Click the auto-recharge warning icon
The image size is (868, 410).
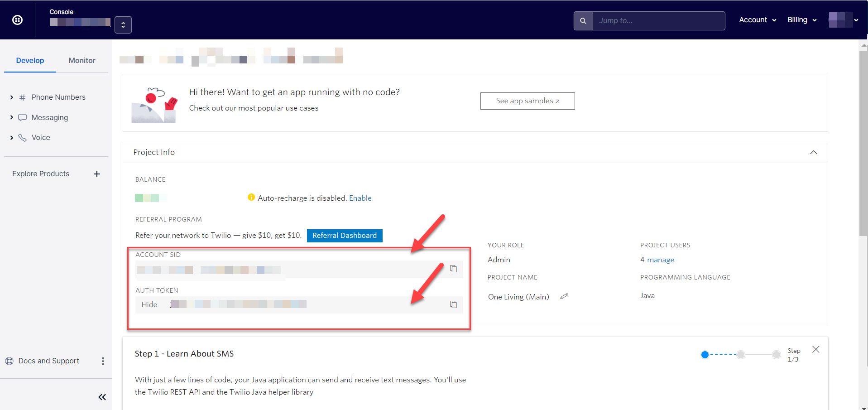click(251, 198)
